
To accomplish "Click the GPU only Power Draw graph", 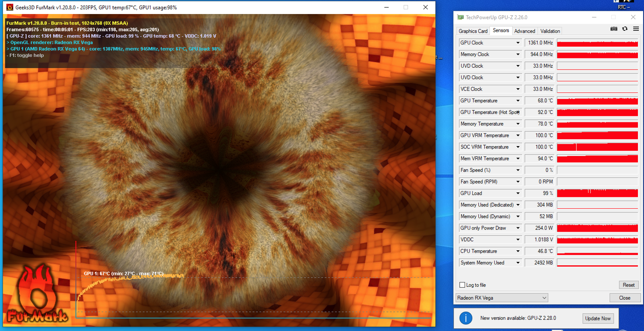I will pyautogui.click(x=597, y=228).
